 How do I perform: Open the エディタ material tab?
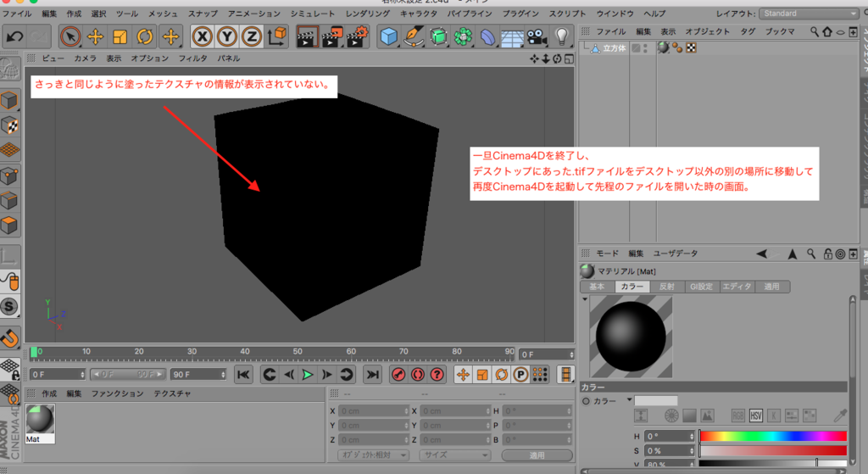coord(737,287)
